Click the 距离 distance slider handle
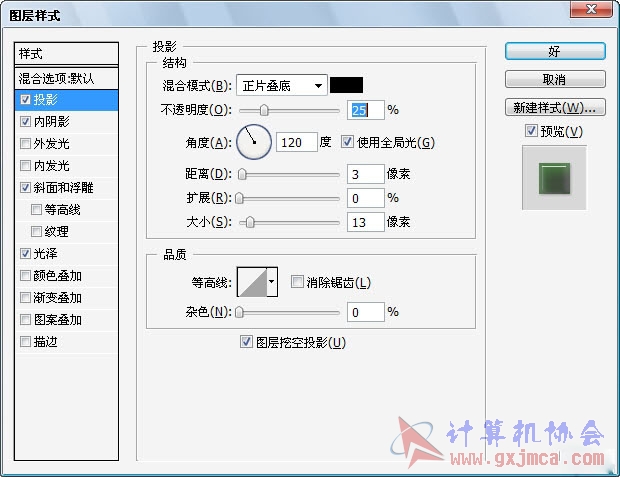 pos(242,174)
